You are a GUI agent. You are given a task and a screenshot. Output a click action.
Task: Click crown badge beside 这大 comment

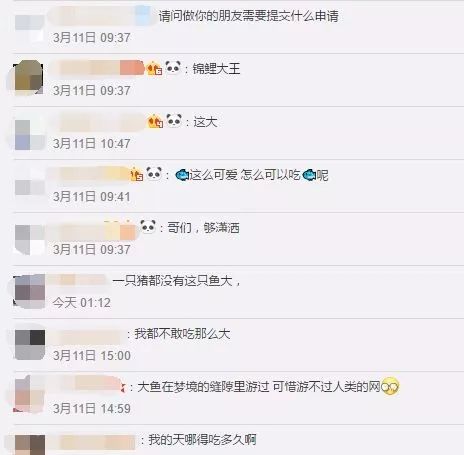pyautogui.click(x=155, y=121)
